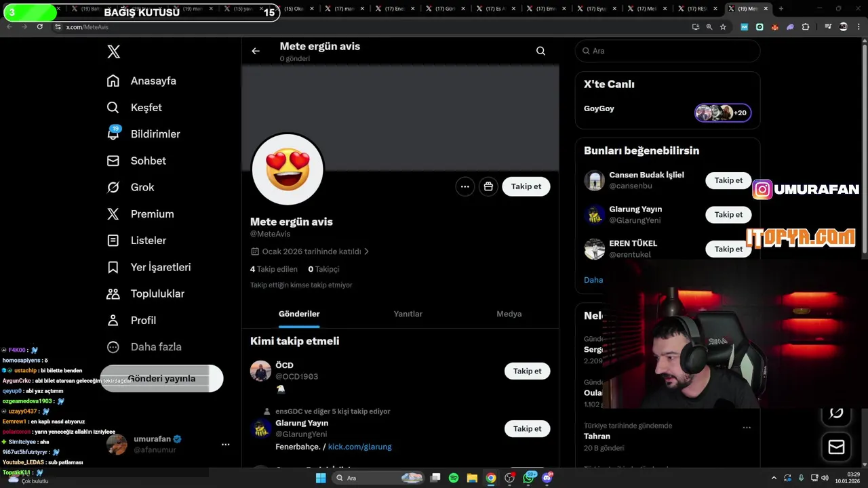Image resolution: width=868 pixels, height=488 pixels.
Task: Open Listeler lists page
Action: 136,240
